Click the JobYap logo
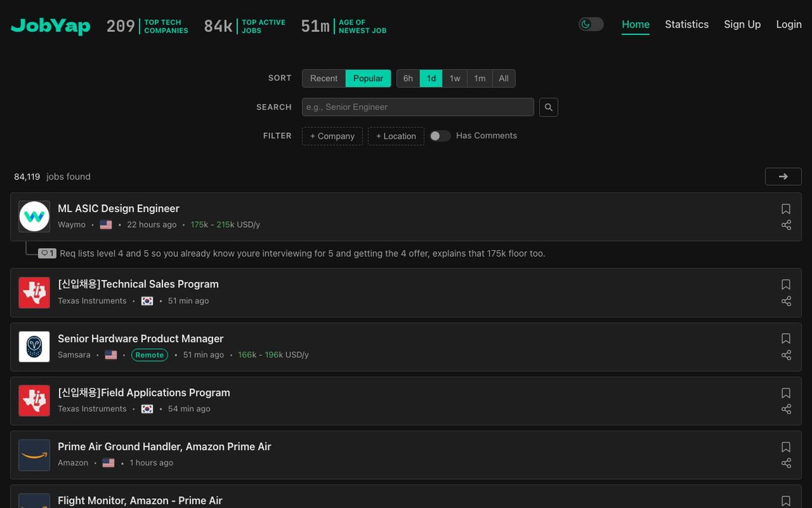Image resolution: width=812 pixels, height=508 pixels. tap(50, 26)
